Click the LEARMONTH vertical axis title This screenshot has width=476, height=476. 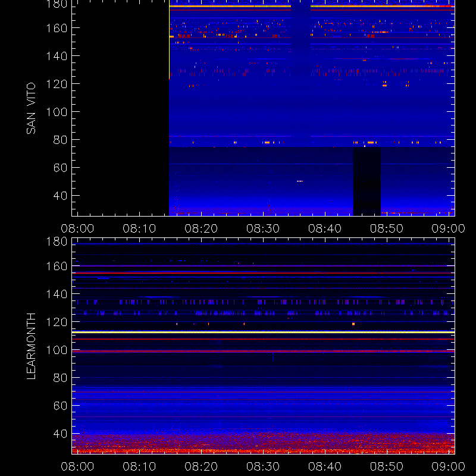pyautogui.click(x=31, y=346)
